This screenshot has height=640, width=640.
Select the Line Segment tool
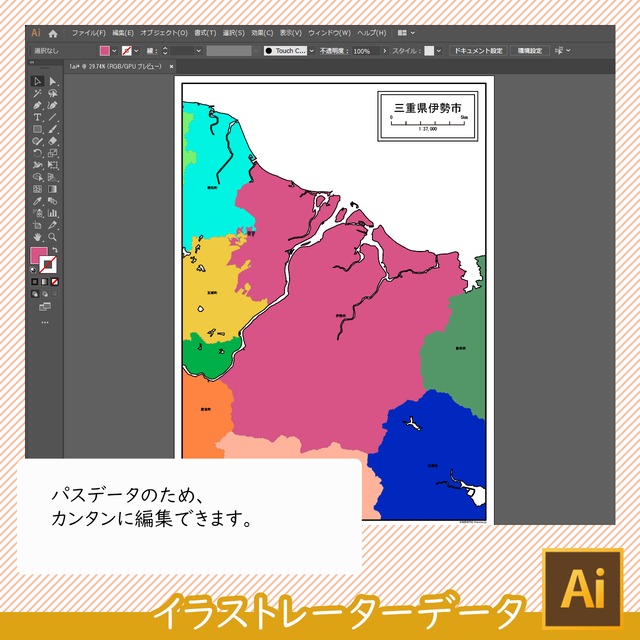[52, 117]
